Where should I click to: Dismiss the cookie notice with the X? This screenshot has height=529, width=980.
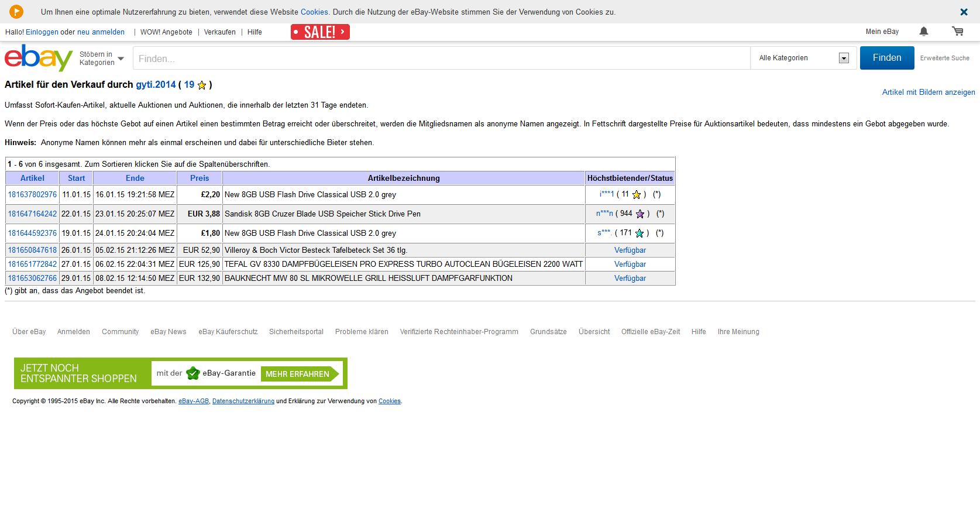tap(964, 12)
